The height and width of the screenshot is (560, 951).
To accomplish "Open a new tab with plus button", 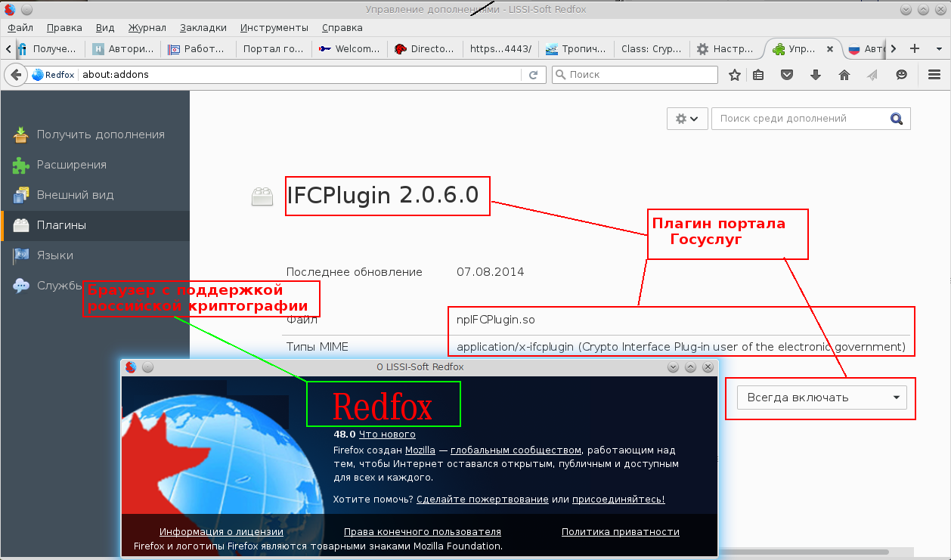I will [x=915, y=48].
